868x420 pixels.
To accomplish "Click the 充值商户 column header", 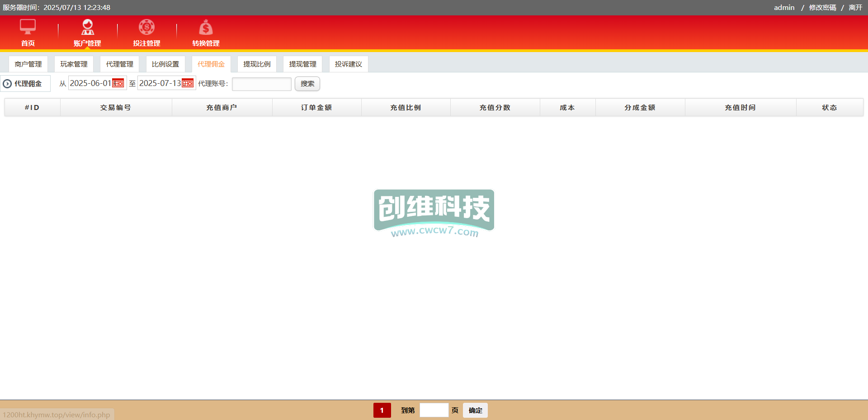I will pos(222,107).
